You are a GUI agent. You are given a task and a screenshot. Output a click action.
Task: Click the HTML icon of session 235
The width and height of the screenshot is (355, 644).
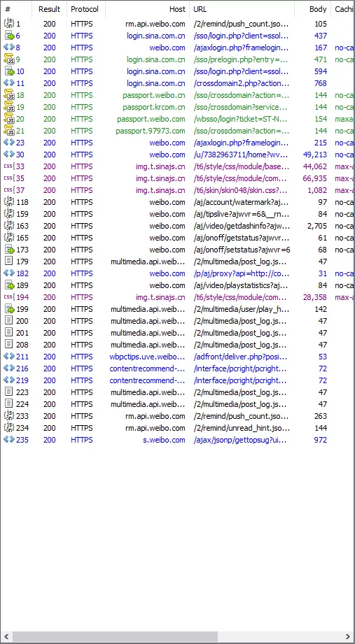[x=8, y=440]
